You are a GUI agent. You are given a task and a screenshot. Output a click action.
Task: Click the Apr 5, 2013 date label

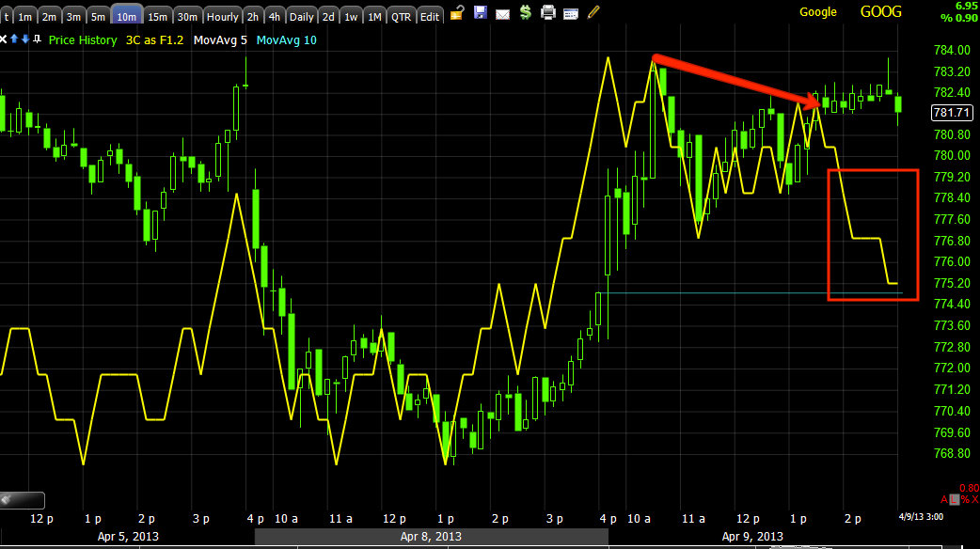[x=128, y=536]
